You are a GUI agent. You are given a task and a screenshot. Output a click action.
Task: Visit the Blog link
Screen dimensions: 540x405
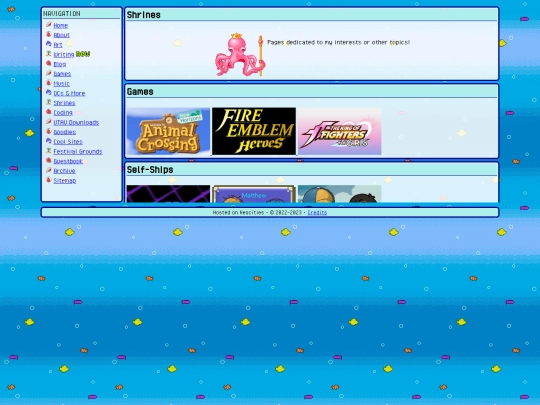[x=60, y=64]
